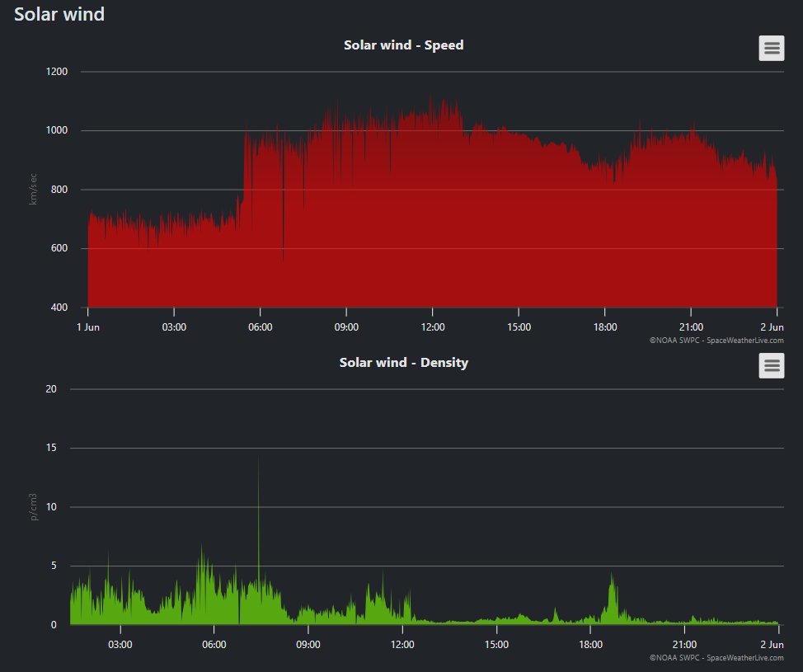Image resolution: width=803 pixels, height=672 pixels.
Task: Click the p/cm3 axis title
Action: click(x=33, y=506)
